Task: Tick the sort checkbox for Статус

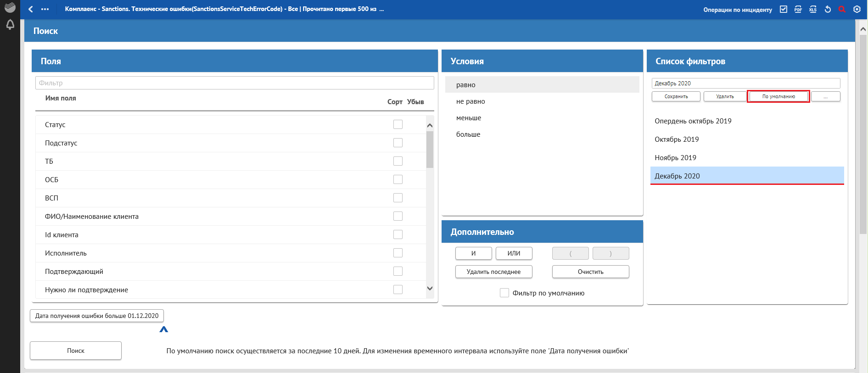Action: [398, 124]
